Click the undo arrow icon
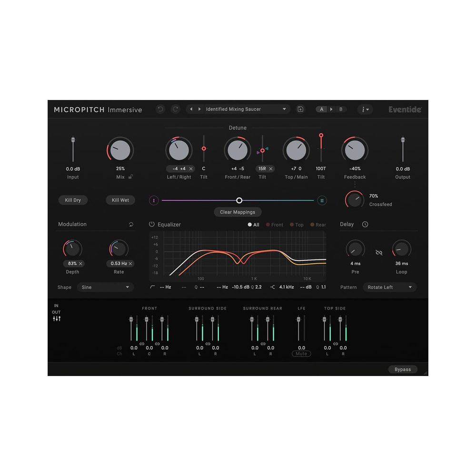 click(160, 109)
